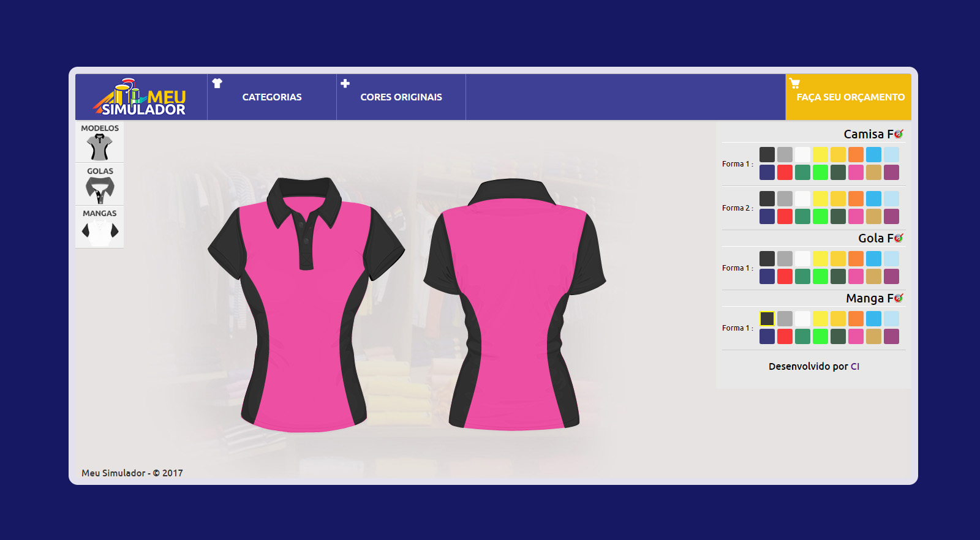Pick pink for Camisa Forma 1
The width and height of the screenshot is (980, 540).
point(856,172)
